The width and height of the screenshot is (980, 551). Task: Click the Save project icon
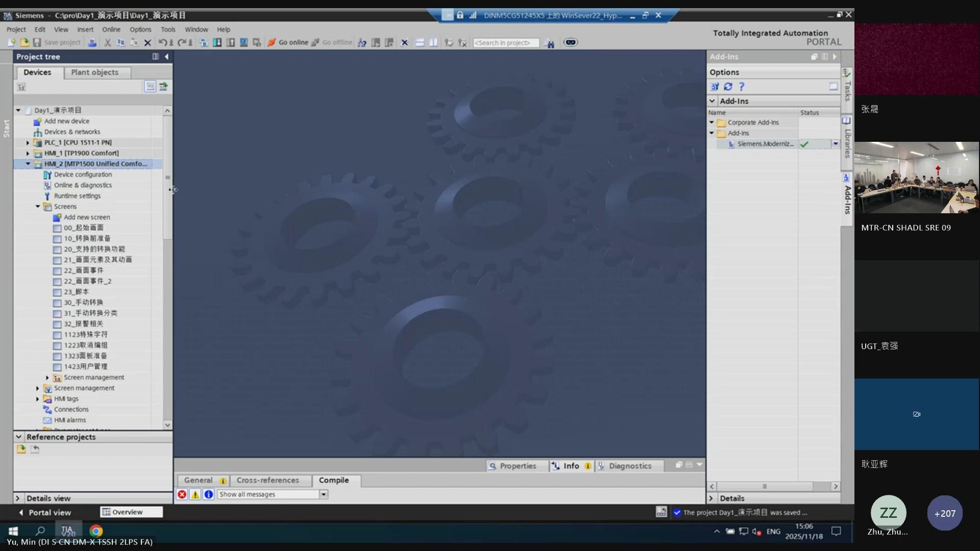[x=37, y=42]
